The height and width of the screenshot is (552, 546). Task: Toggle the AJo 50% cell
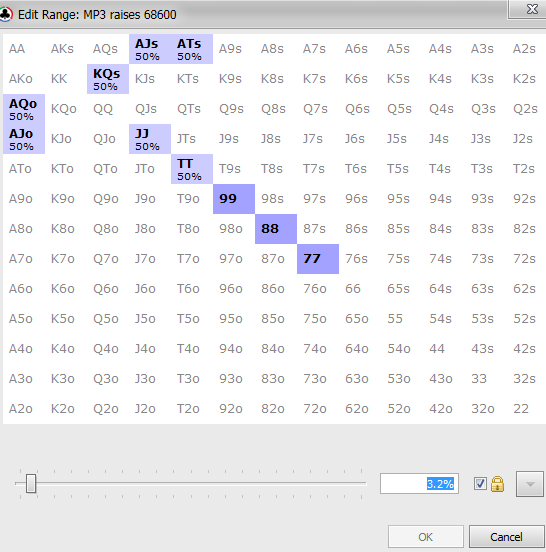24,139
